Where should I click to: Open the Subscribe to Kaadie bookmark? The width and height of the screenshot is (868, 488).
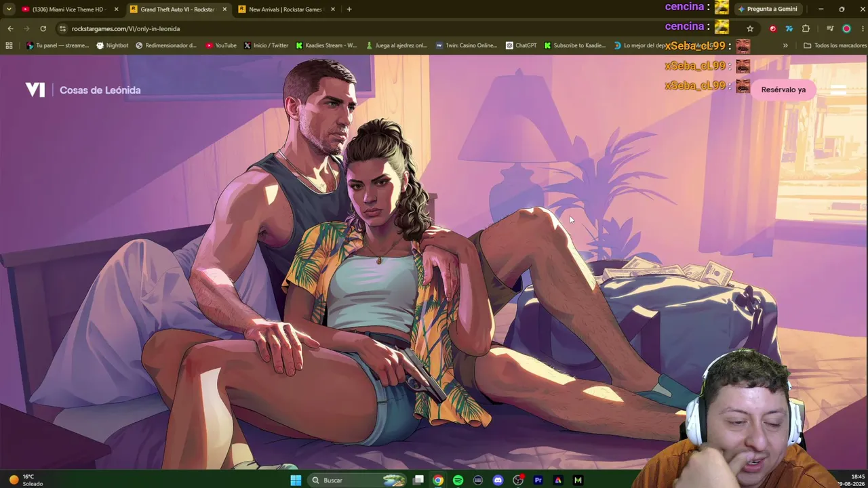[575, 45]
